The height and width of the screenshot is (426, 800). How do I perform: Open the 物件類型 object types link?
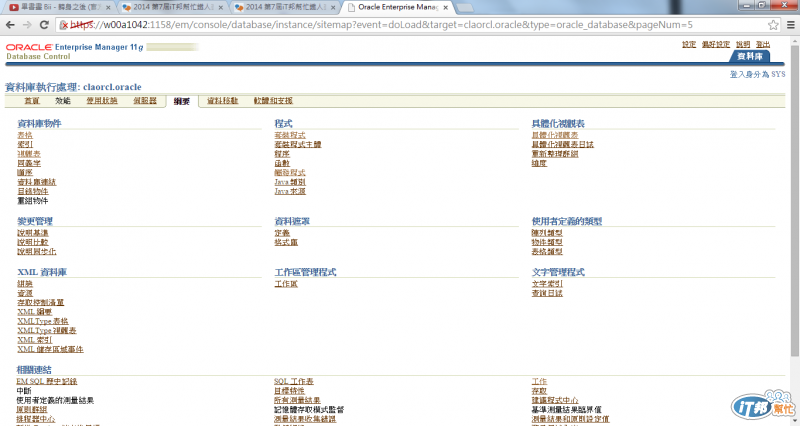pyautogui.click(x=547, y=242)
